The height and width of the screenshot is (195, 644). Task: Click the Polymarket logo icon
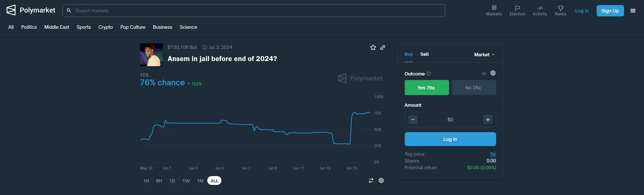point(11,10)
